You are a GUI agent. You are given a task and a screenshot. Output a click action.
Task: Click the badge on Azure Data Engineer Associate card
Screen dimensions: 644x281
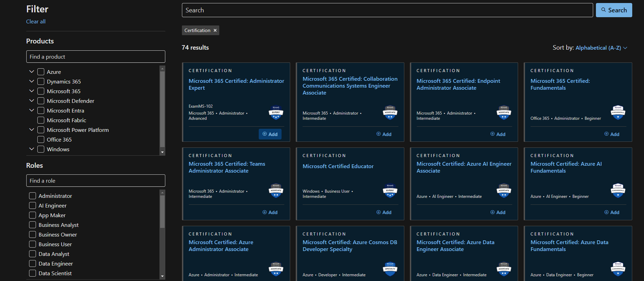504,269
